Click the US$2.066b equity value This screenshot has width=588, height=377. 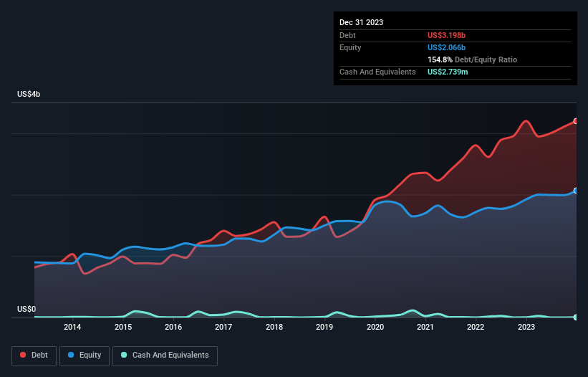[446, 47]
